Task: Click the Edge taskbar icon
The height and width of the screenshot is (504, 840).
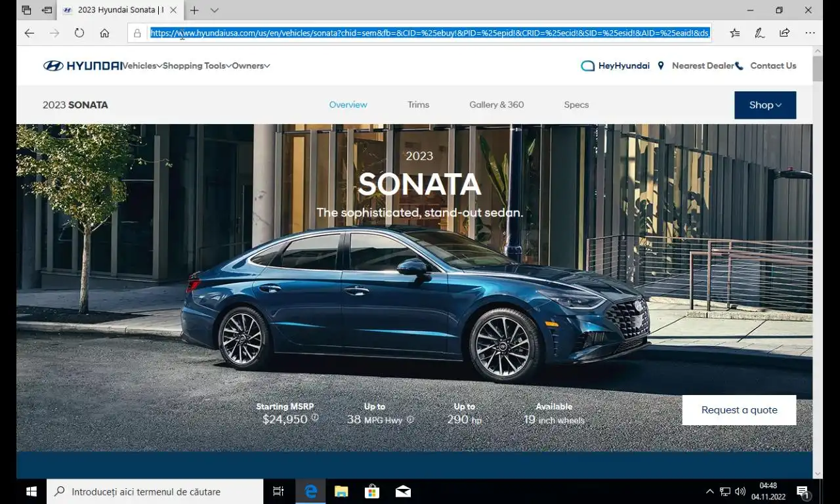Action: pos(311,492)
